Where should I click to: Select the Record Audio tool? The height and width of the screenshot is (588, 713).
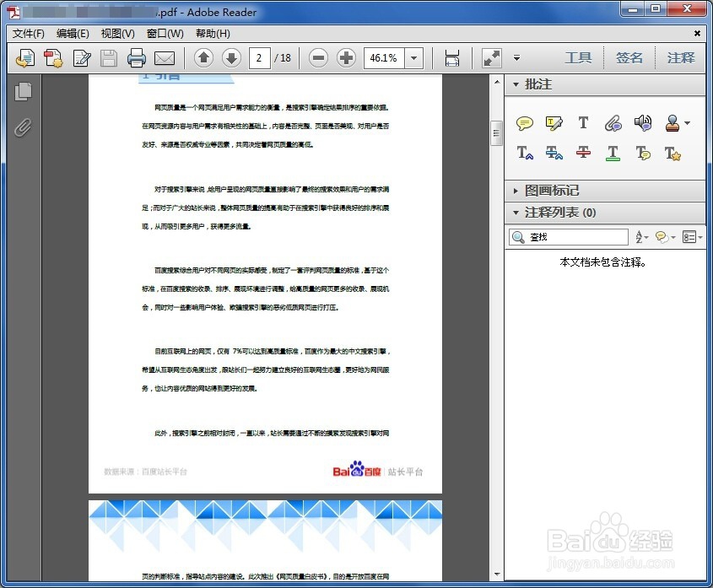(x=643, y=123)
